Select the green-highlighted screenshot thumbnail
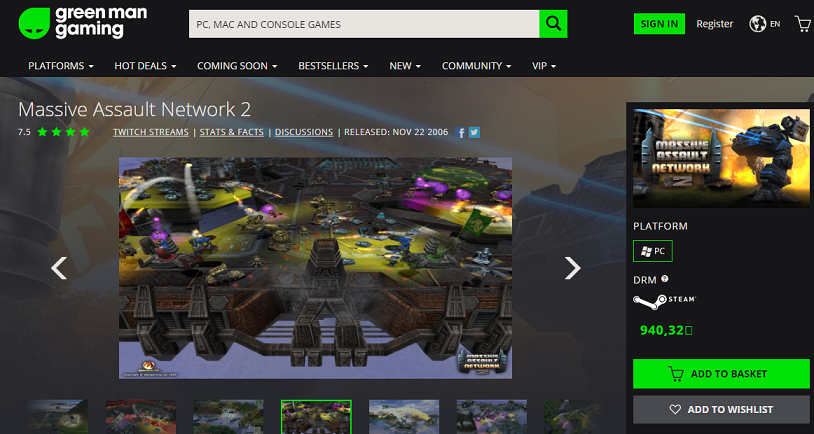The image size is (814, 434). (316, 417)
